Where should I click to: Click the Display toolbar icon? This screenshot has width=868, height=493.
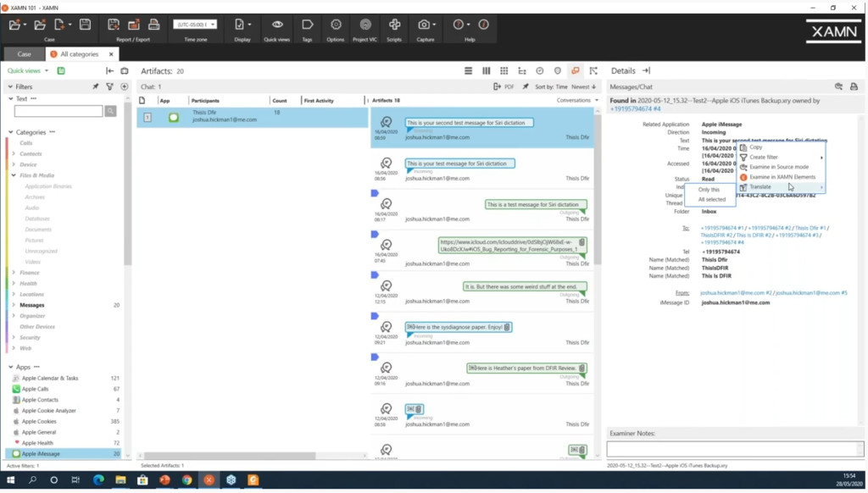click(x=239, y=25)
